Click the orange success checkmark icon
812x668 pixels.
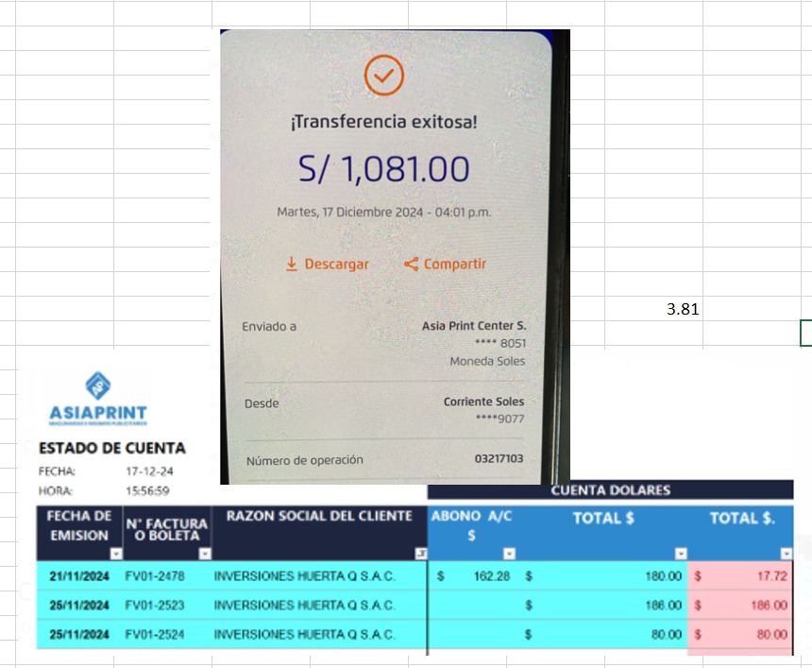coord(383,77)
